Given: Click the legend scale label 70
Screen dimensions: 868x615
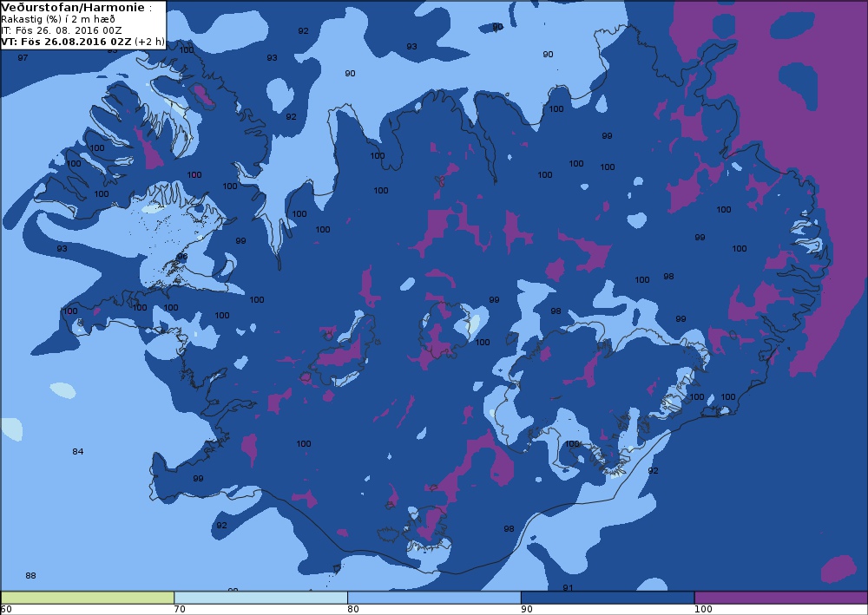Looking at the screenshot, I should (180, 609).
